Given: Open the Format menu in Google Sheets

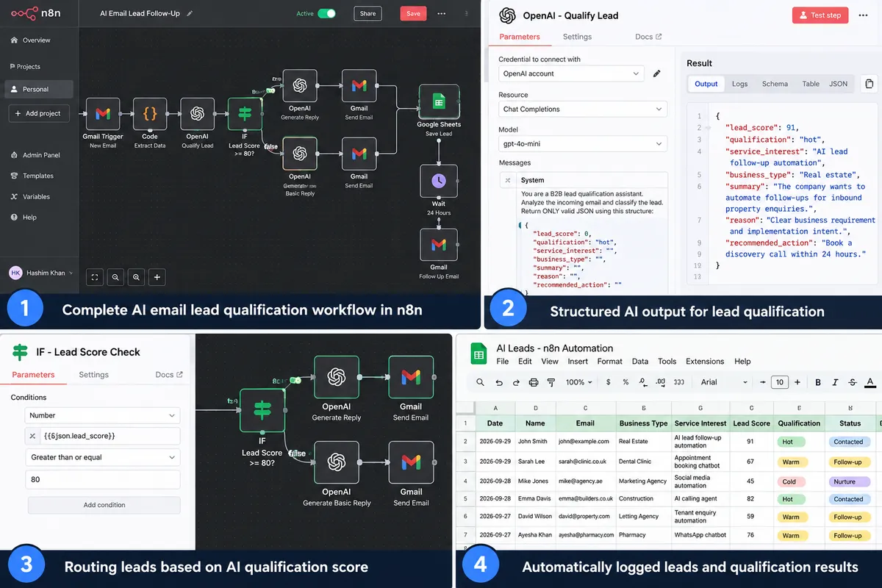Looking at the screenshot, I should (x=609, y=362).
